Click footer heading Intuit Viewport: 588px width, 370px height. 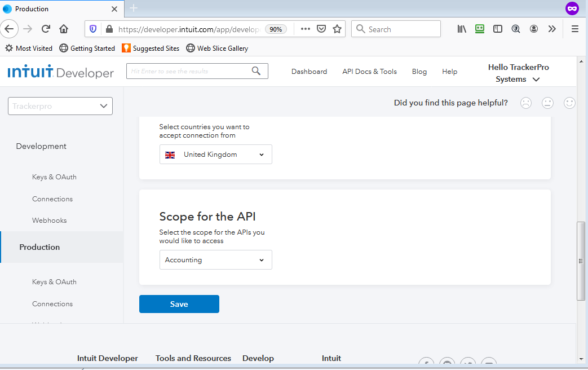331,358
